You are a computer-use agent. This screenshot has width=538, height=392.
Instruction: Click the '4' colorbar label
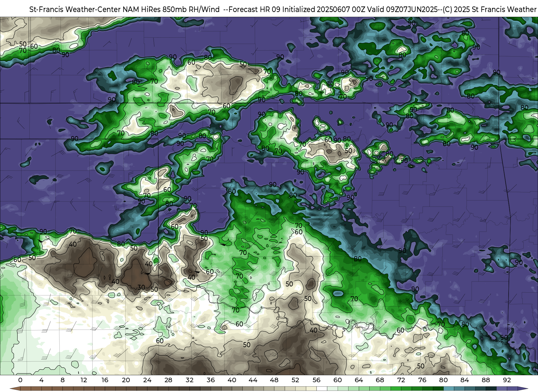(x=41, y=380)
